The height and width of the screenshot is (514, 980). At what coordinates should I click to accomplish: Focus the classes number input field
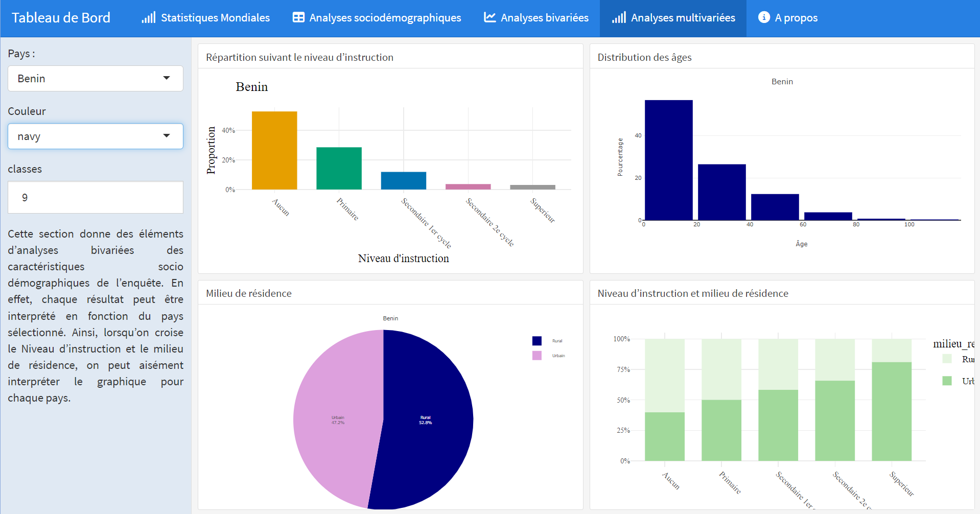(x=96, y=197)
